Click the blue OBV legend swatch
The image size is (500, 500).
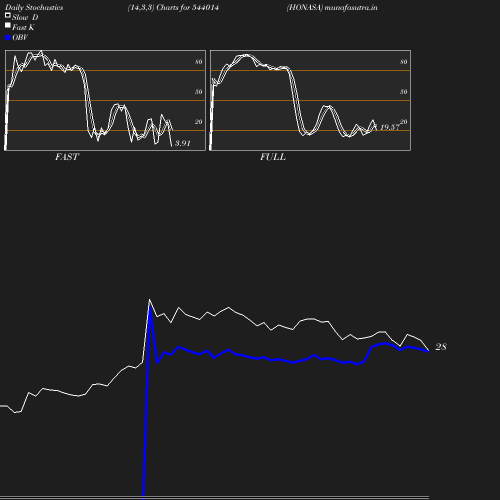[8, 38]
